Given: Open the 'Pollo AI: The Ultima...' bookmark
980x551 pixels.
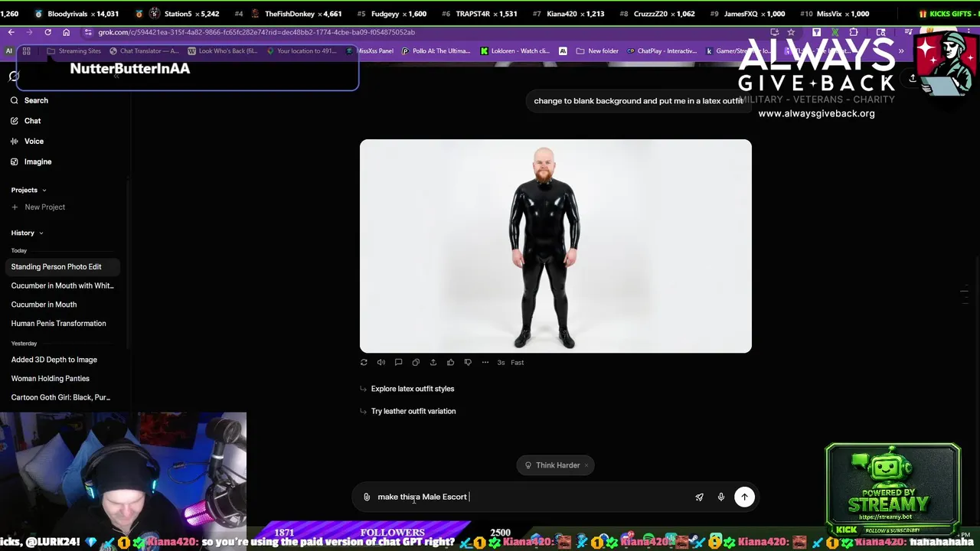Looking at the screenshot, I should [x=436, y=51].
